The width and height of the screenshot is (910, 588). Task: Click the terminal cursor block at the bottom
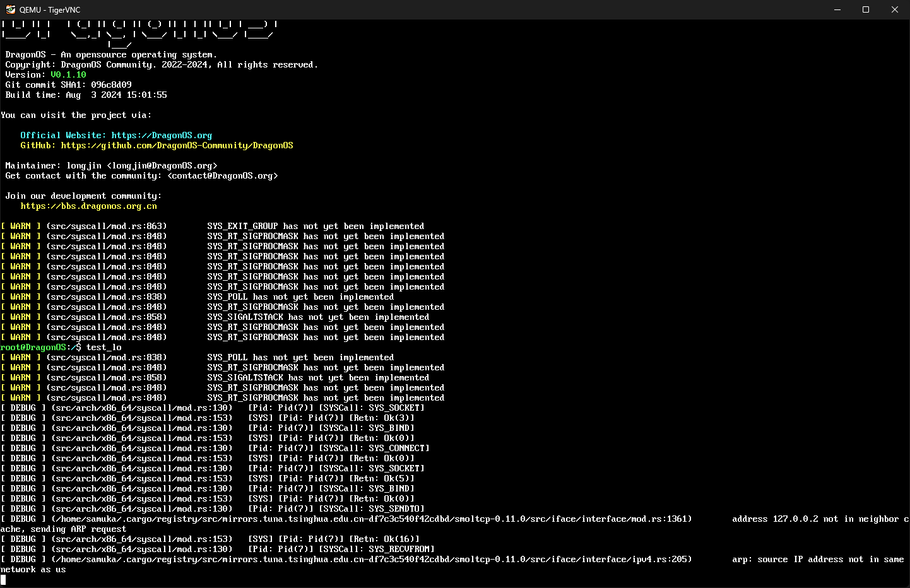3,579
